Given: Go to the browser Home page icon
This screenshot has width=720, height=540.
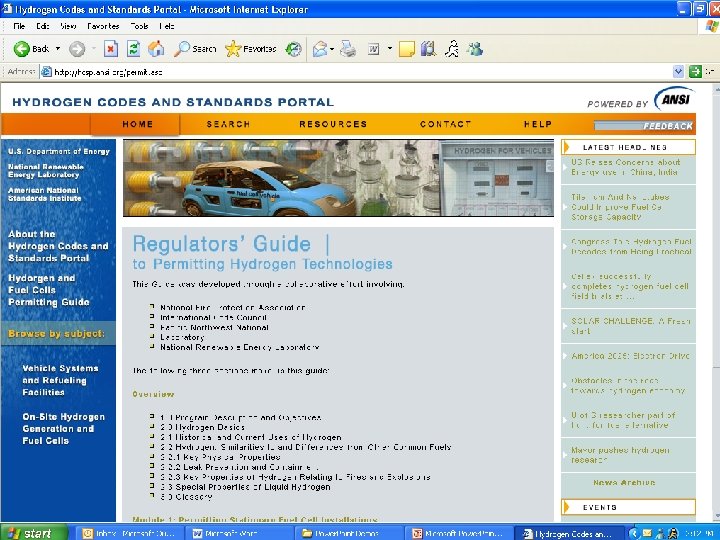Looking at the screenshot, I should (x=156, y=49).
